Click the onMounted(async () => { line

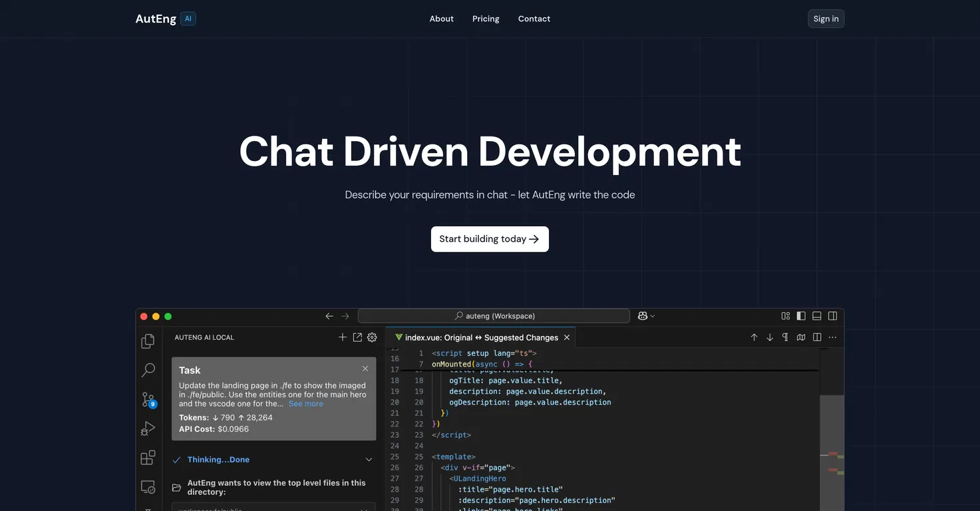tap(482, 364)
